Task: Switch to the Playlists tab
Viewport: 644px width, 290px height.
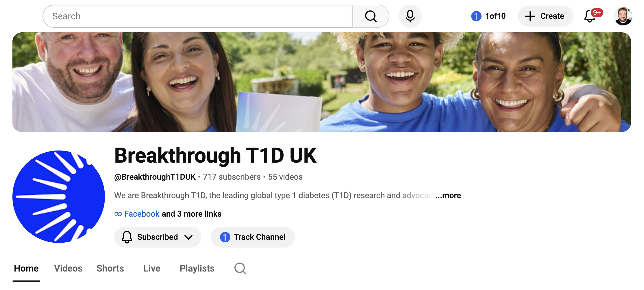Action: [197, 268]
